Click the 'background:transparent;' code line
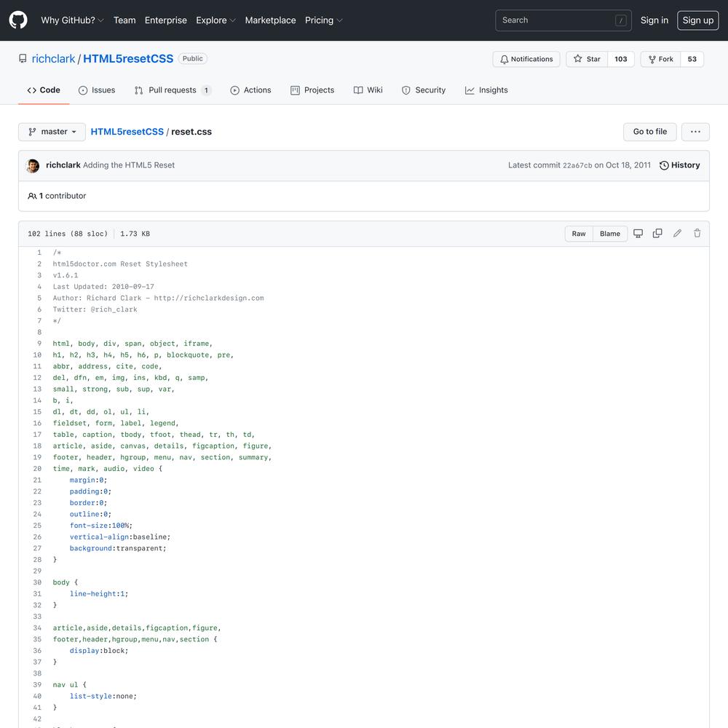The image size is (728, 728). (x=118, y=548)
